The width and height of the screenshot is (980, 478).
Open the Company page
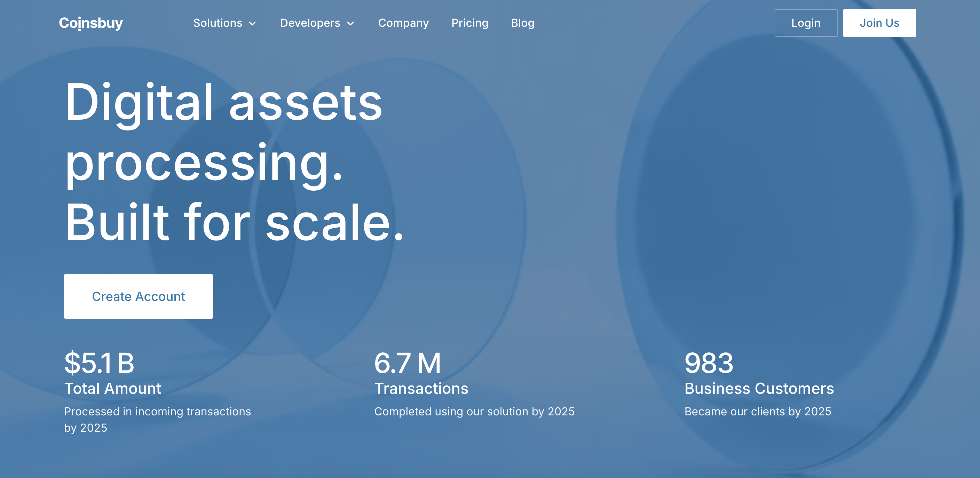tap(403, 23)
